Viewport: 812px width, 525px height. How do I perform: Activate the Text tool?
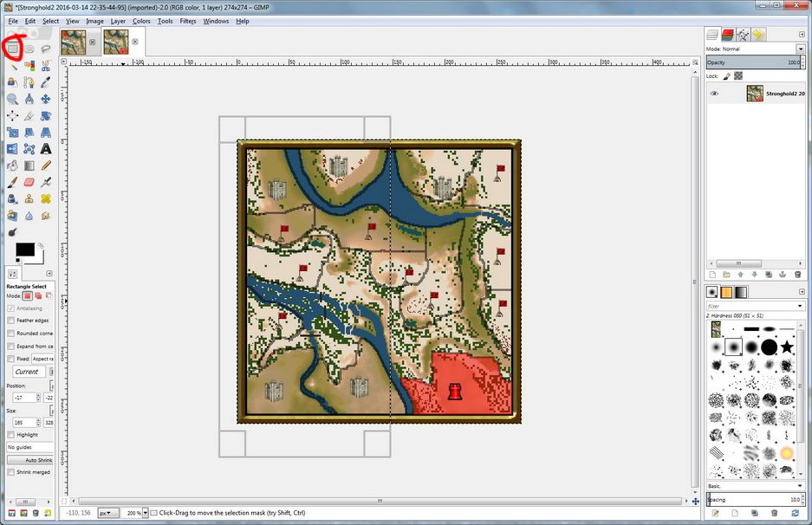[x=46, y=149]
